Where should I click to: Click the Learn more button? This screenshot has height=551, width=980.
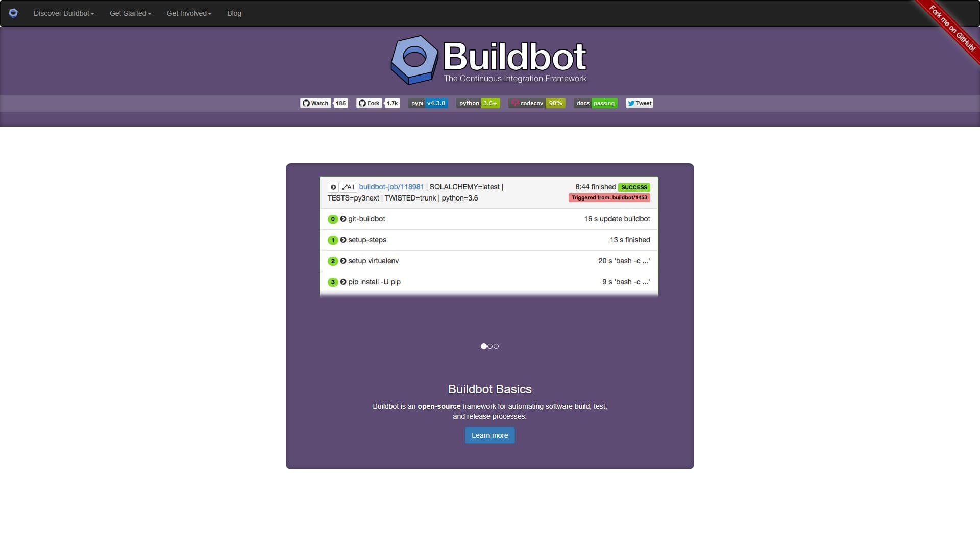[490, 435]
